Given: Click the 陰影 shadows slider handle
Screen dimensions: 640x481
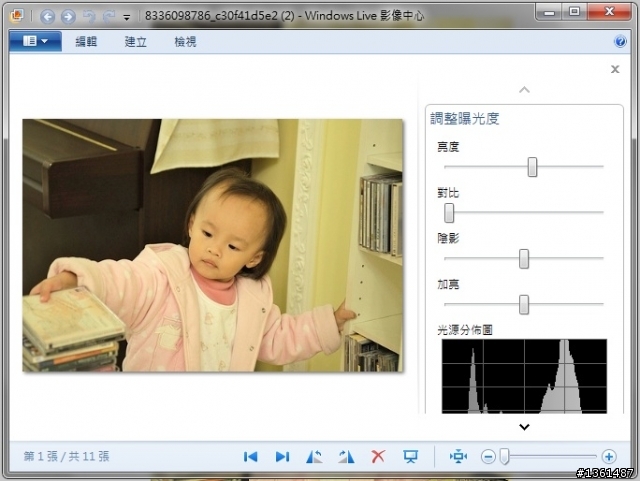Looking at the screenshot, I should pos(524,259).
